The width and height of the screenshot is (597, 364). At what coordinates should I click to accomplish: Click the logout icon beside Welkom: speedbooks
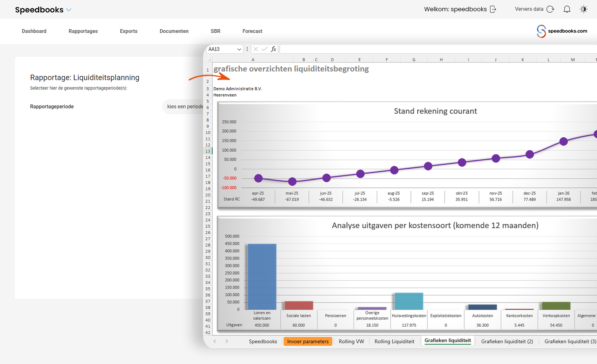pos(493,9)
